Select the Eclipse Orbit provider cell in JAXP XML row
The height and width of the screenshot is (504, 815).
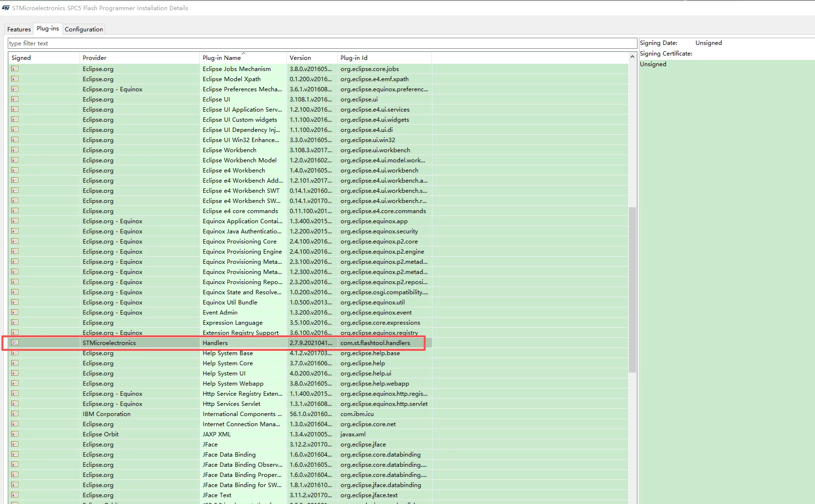101,434
